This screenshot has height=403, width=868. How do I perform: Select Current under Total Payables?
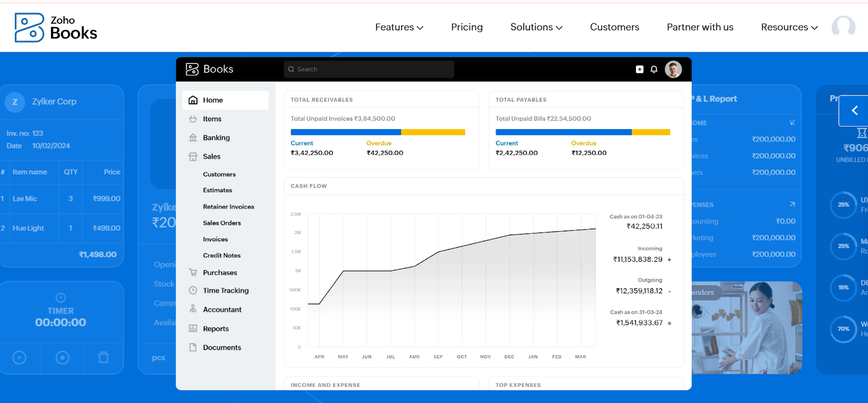[507, 143]
